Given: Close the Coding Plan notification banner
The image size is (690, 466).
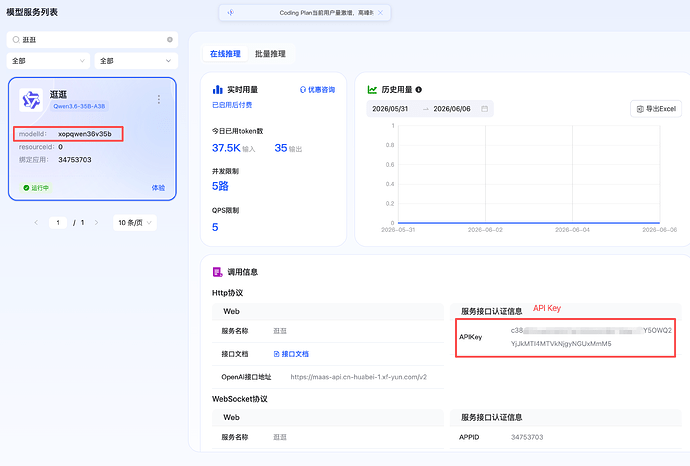Looking at the screenshot, I should (381, 13).
